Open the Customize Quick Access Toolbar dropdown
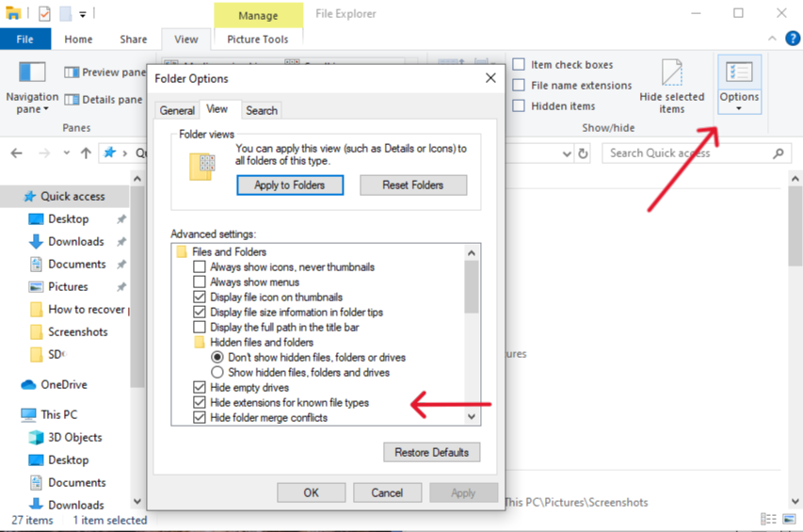This screenshot has height=532, width=803. (x=83, y=14)
